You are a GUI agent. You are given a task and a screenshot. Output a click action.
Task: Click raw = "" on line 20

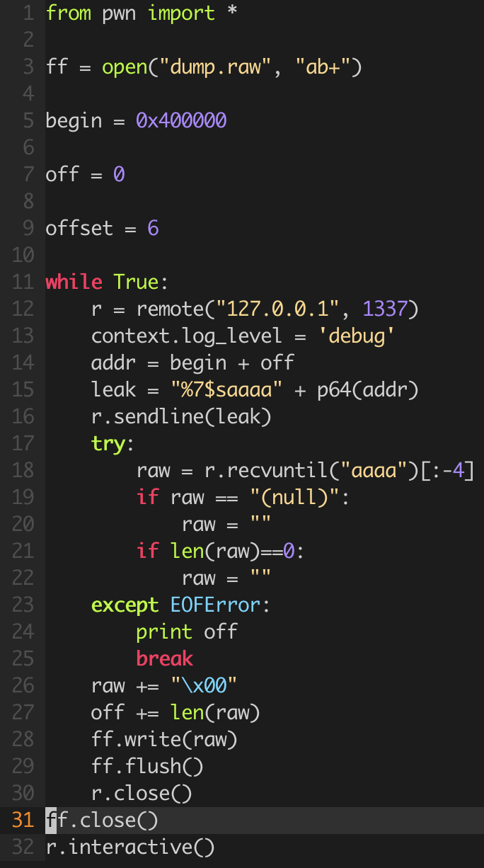pos(226,525)
